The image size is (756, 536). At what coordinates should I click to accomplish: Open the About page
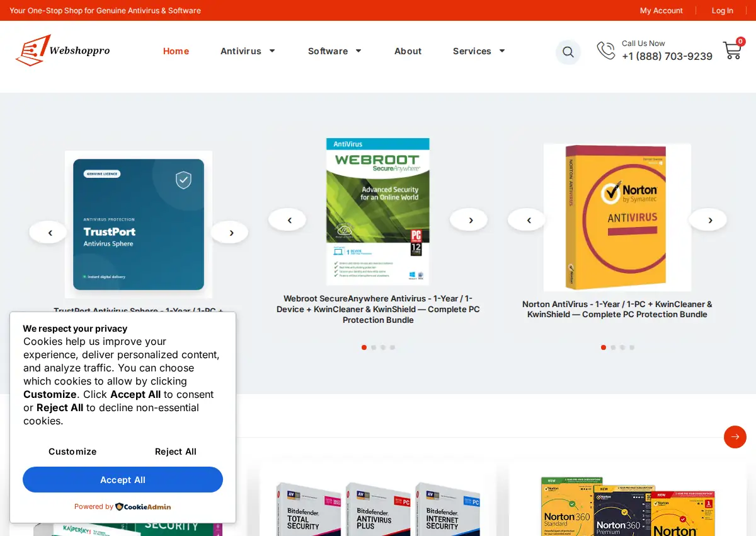pos(408,51)
